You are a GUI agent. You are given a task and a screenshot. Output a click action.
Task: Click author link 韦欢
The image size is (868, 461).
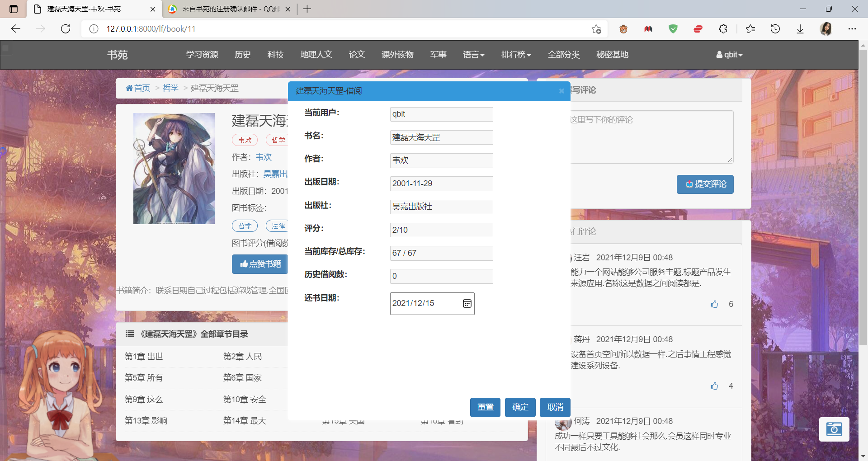click(x=264, y=157)
